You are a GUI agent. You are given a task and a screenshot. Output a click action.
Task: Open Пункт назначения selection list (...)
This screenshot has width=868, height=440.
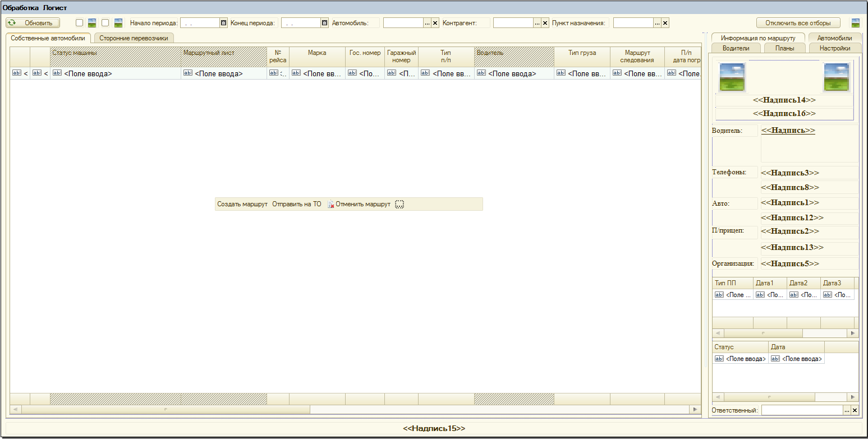coord(657,23)
